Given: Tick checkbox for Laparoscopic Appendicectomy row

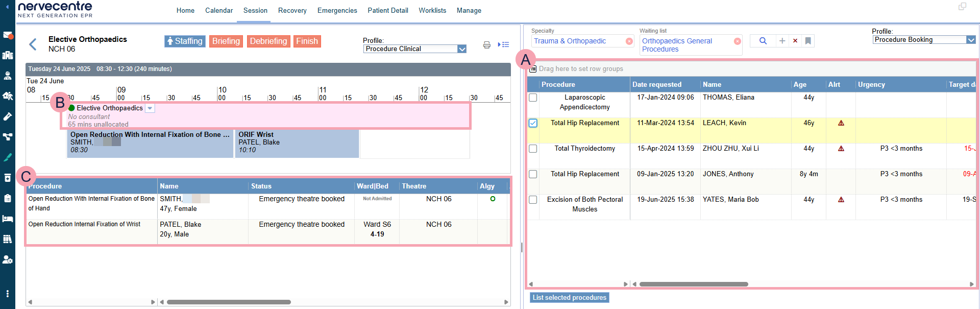Looking at the screenshot, I should point(533,98).
